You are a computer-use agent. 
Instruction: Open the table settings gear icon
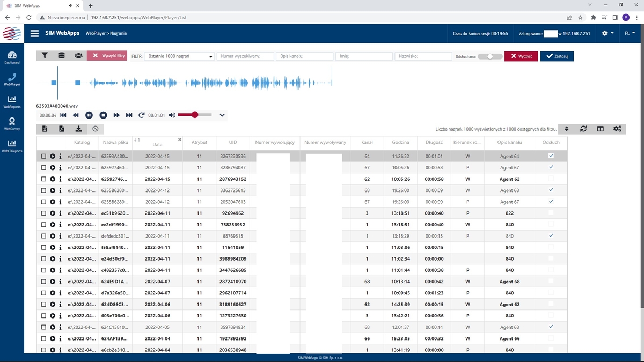coord(617,129)
